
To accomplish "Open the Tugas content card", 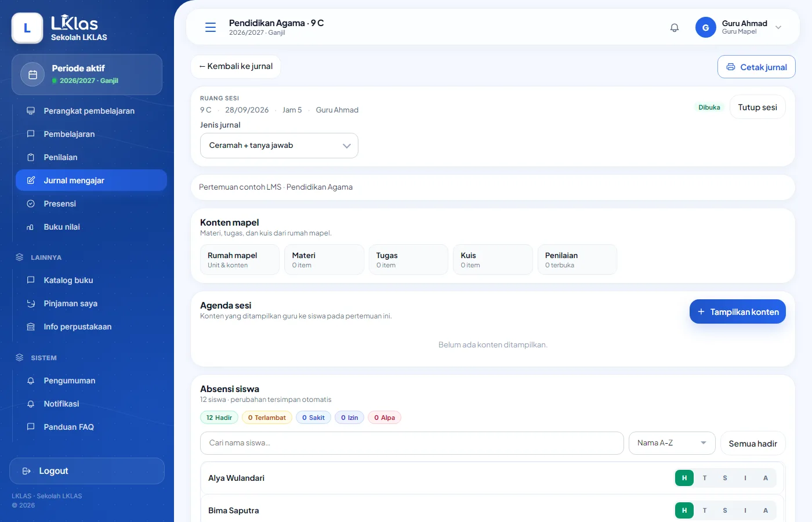I will (x=408, y=259).
